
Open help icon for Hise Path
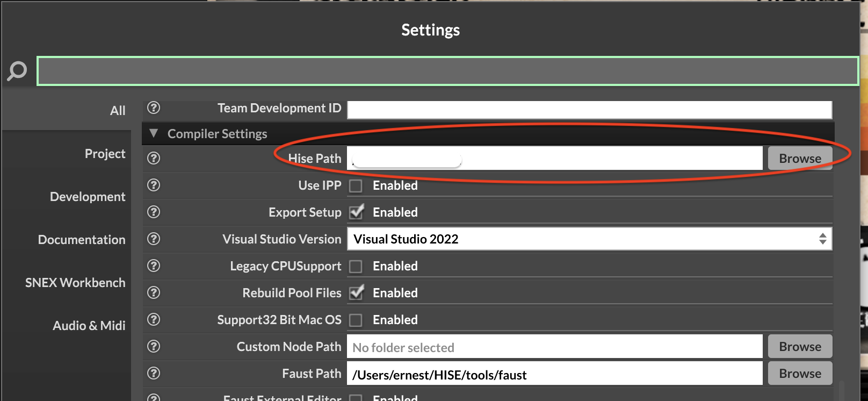point(154,158)
